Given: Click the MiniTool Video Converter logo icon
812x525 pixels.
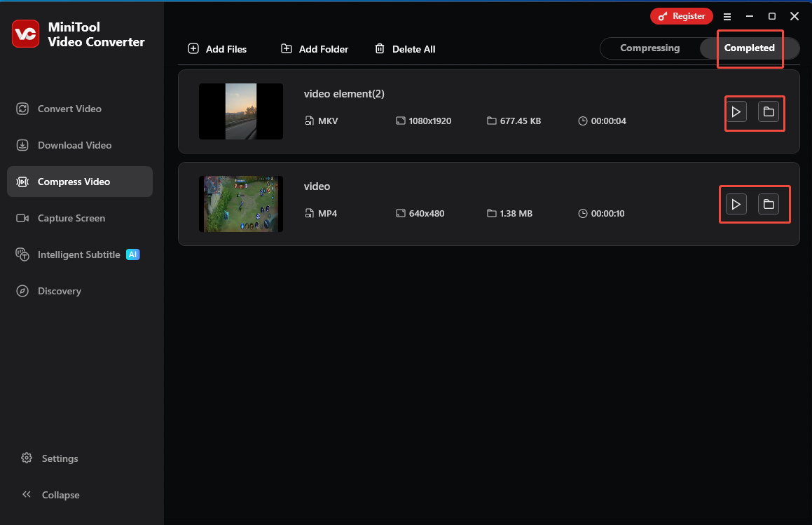Looking at the screenshot, I should point(25,34).
